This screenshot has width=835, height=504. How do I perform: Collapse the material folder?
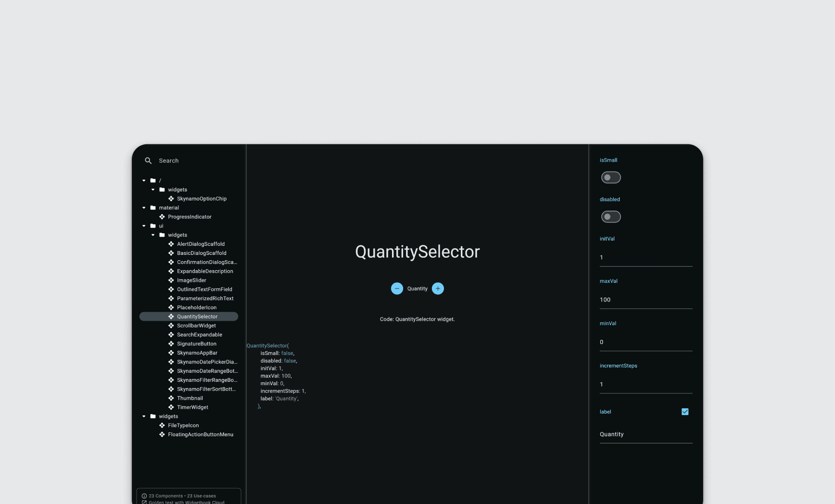coord(144,207)
